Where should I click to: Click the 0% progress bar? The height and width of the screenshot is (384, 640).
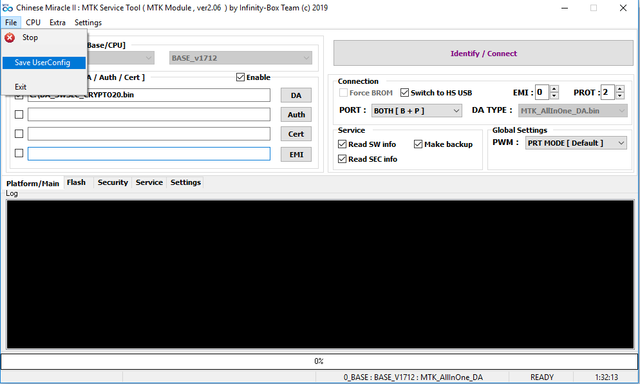pyautogui.click(x=319, y=361)
